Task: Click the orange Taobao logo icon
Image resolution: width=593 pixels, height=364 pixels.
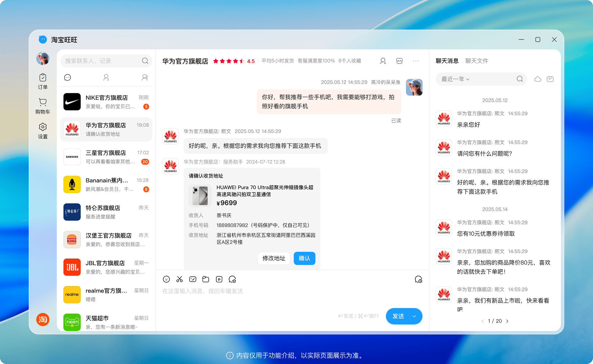Action: tap(43, 319)
